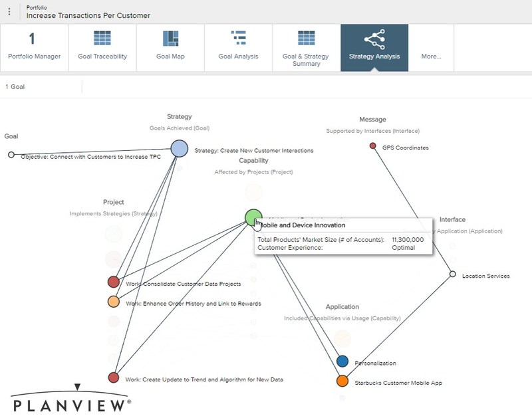Image resolution: width=532 pixels, height=418 pixels.
Task: Open the More... tab dropdown
Action: pos(430,56)
